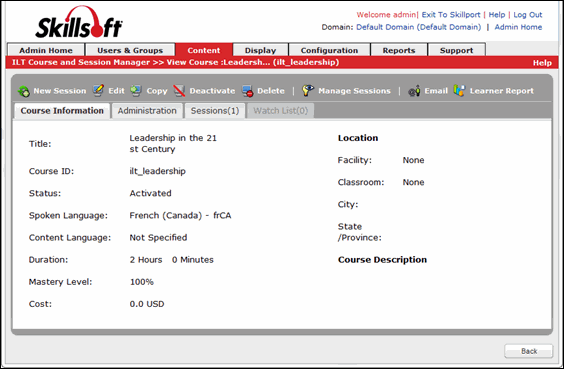This screenshot has height=369, width=564.
Task: Click the Welcome admin text
Action: pos(386,15)
